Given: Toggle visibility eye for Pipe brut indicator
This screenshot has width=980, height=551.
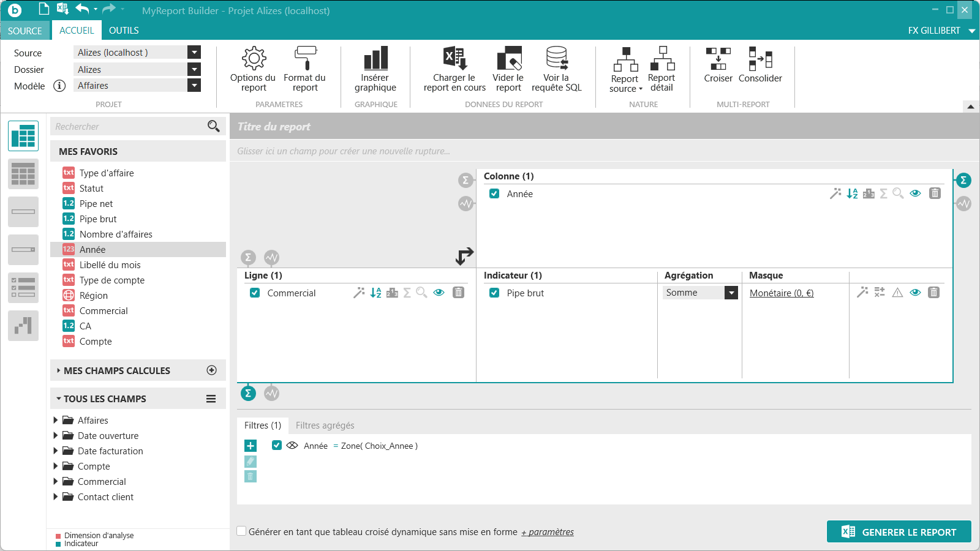Looking at the screenshot, I should 915,293.
